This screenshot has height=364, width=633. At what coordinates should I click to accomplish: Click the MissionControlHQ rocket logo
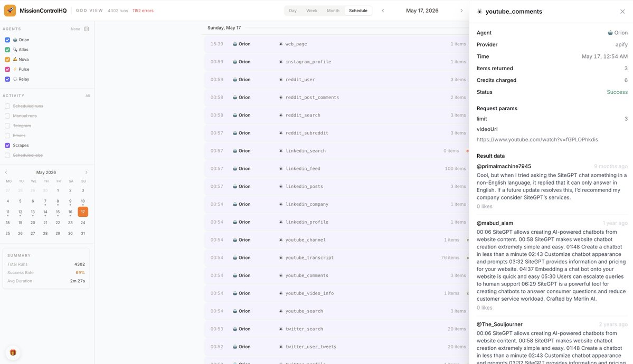pyautogui.click(x=10, y=11)
